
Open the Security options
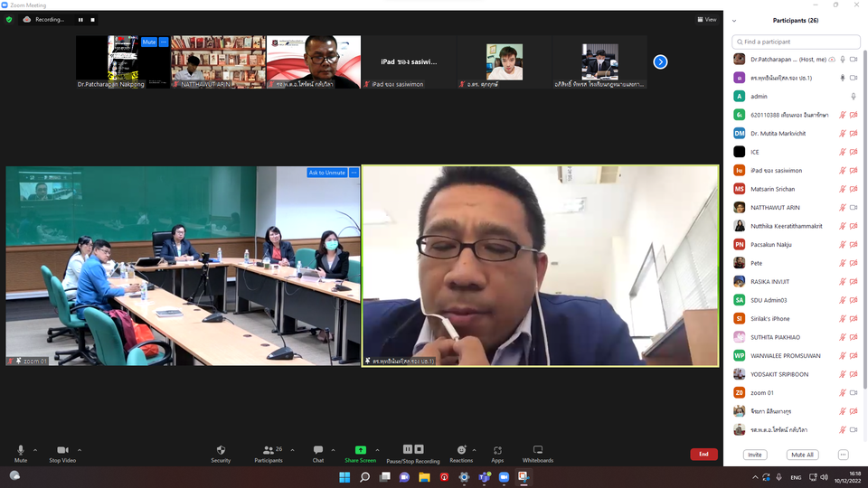coord(221,453)
